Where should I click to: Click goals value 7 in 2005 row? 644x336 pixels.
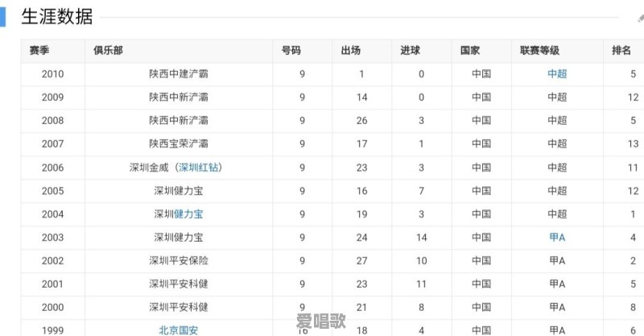point(421,191)
